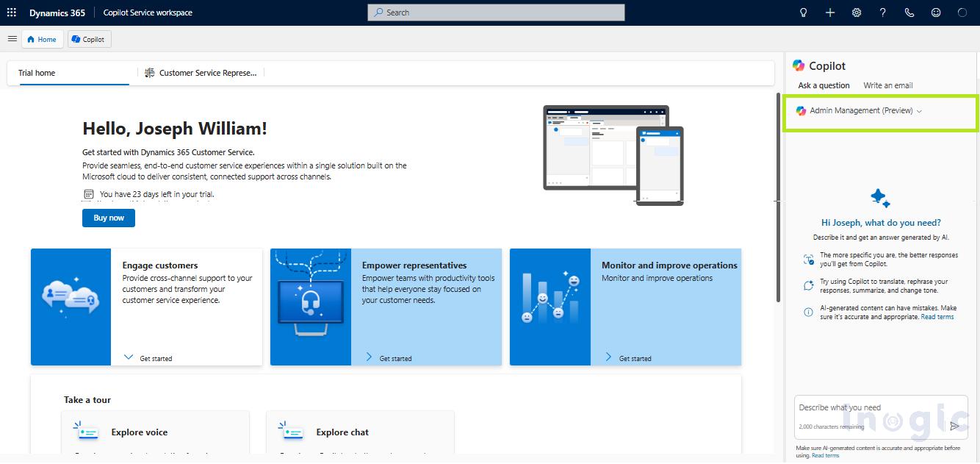This screenshot has width=980, height=464.
Task: Click the devices preview illustration
Action: coord(613,154)
